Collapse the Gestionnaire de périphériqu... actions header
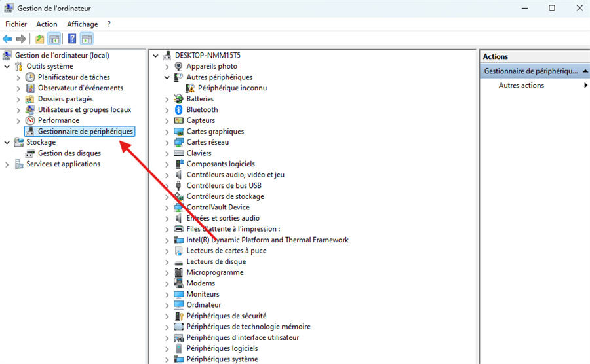This screenshot has height=364, width=590. pos(585,71)
